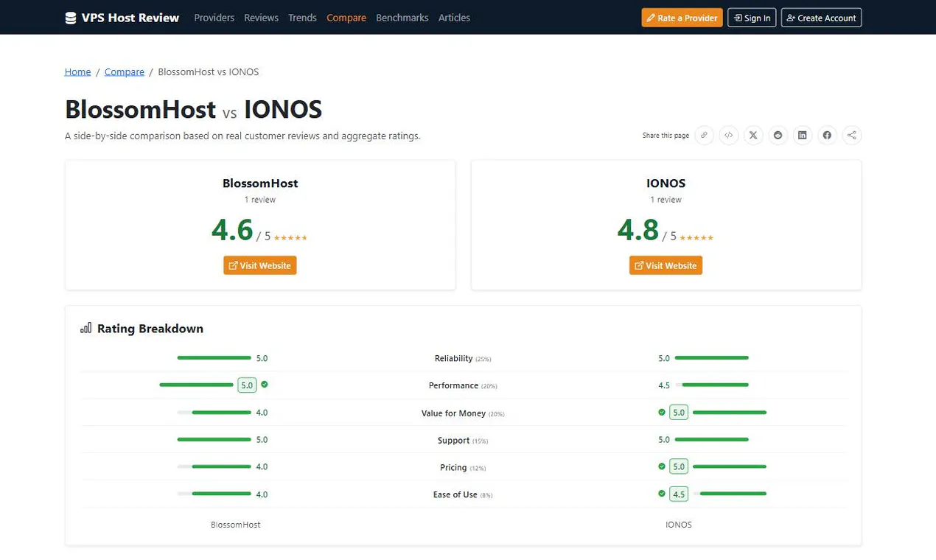Image resolution: width=936 pixels, height=560 pixels.
Task: Click IONOS Value for Money check icon
Action: tap(662, 413)
